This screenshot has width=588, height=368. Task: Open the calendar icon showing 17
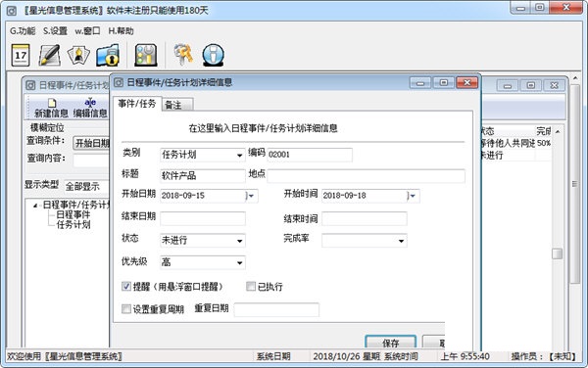pos(21,56)
